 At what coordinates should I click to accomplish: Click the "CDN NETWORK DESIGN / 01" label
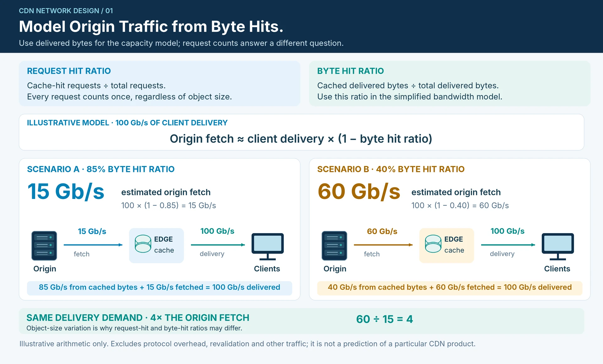click(66, 11)
